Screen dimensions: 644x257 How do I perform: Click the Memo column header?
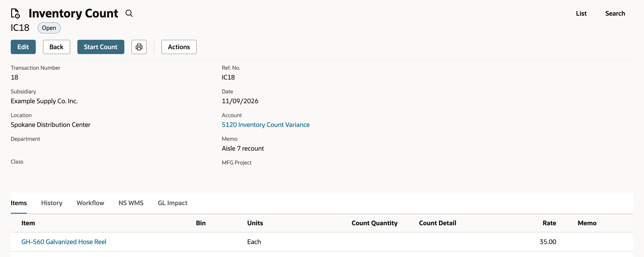587,223
